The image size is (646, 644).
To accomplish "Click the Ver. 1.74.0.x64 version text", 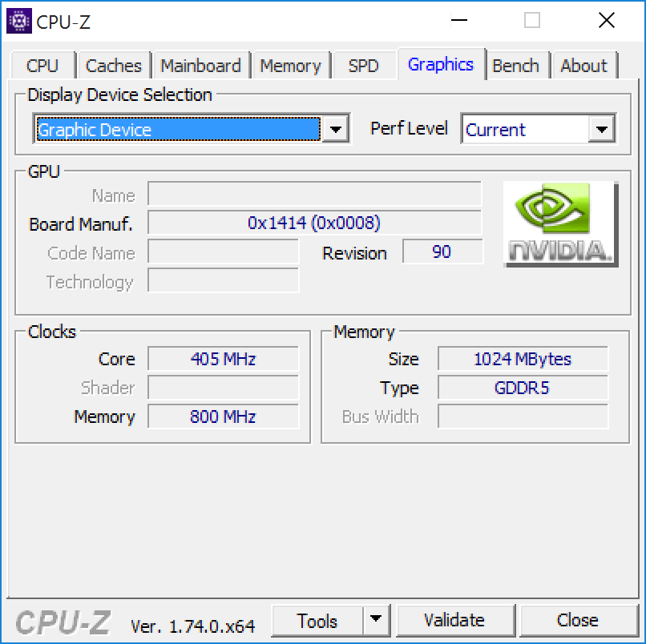I will 193,626.
